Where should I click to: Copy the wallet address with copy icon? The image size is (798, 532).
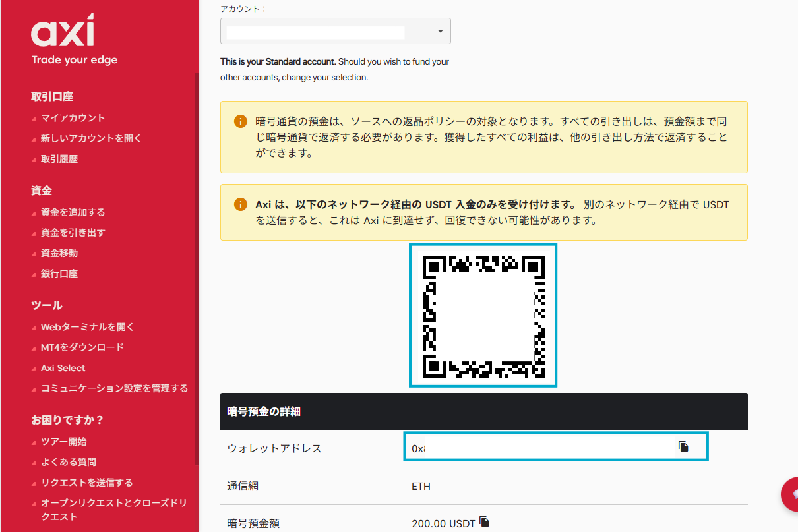click(683, 446)
